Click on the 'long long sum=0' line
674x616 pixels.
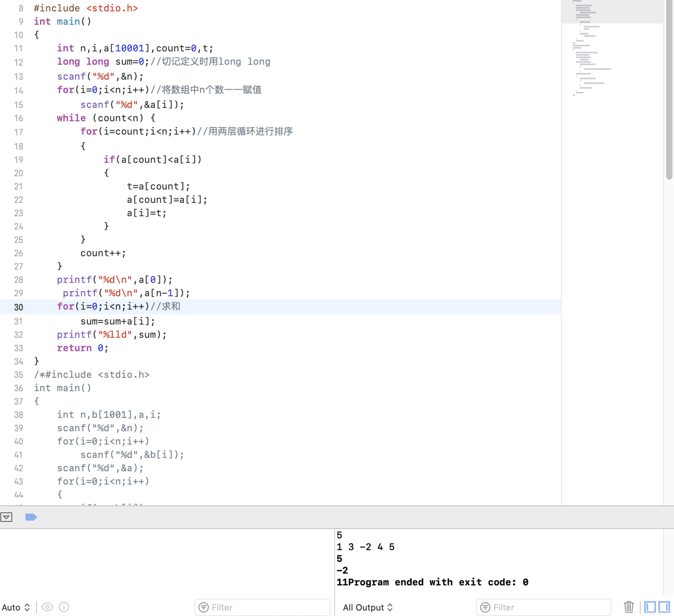click(x=163, y=62)
